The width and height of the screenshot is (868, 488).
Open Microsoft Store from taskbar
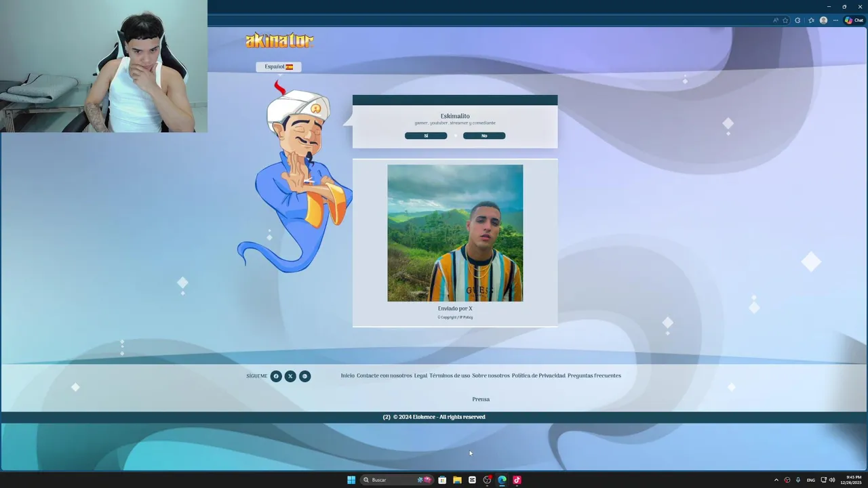click(442, 480)
